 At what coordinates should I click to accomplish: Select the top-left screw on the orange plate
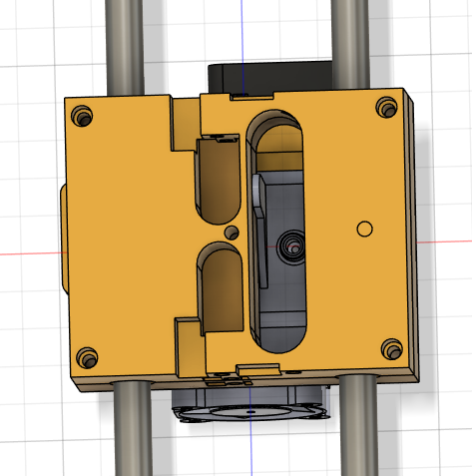point(82,116)
